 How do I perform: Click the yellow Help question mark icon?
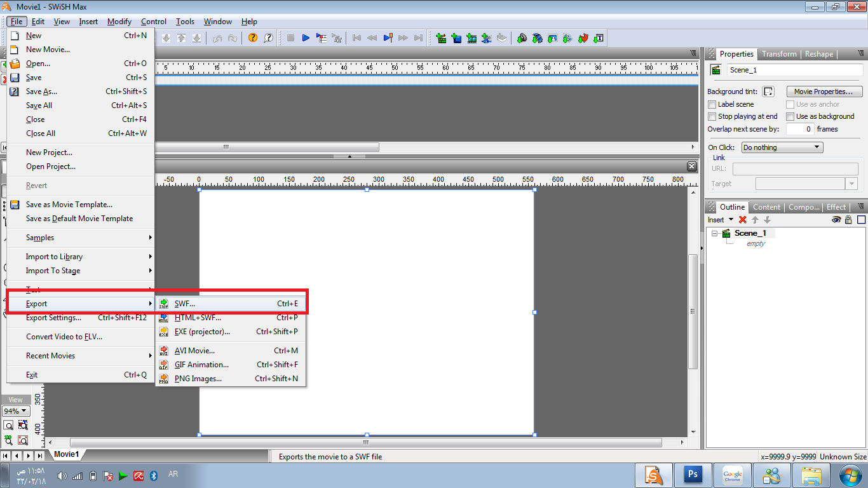pyautogui.click(x=253, y=38)
